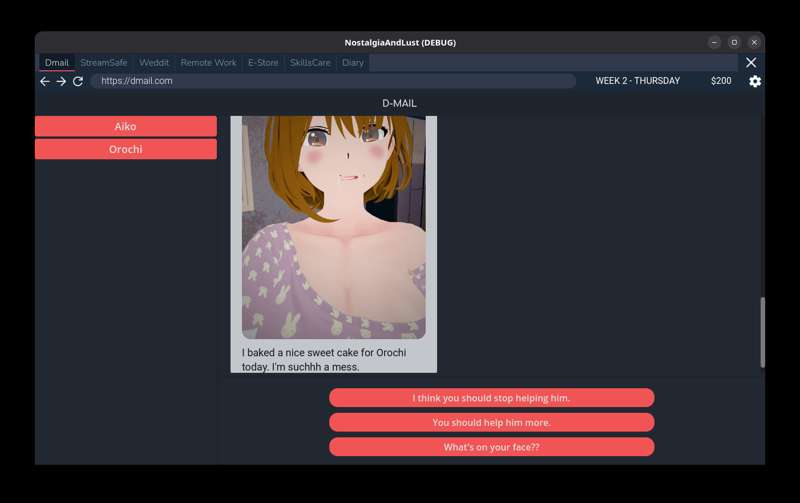
Task: Open the StreamSafe tab
Action: pyautogui.click(x=104, y=62)
